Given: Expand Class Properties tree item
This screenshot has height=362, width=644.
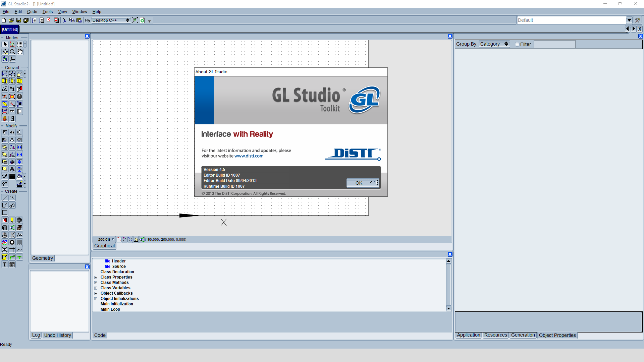Looking at the screenshot, I should tap(96, 277).
